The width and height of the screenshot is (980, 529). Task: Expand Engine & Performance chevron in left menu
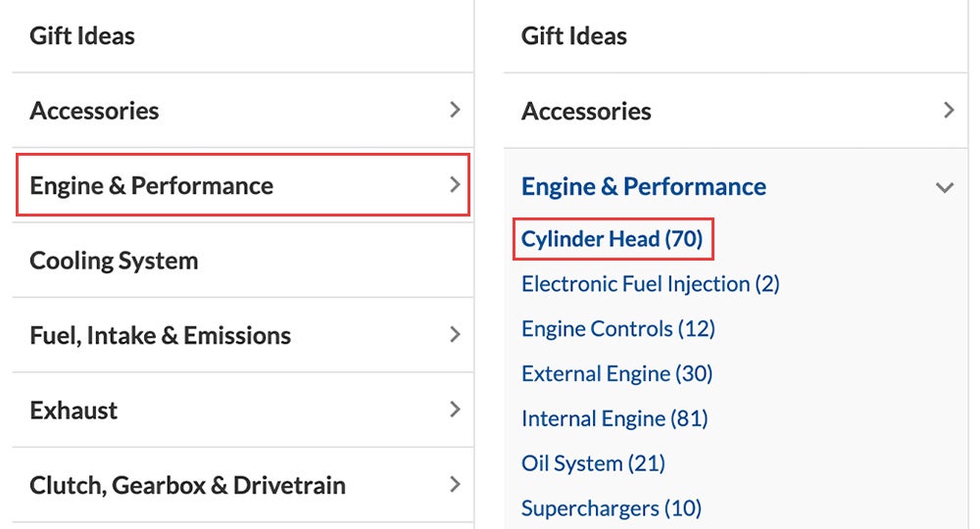[x=455, y=185]
